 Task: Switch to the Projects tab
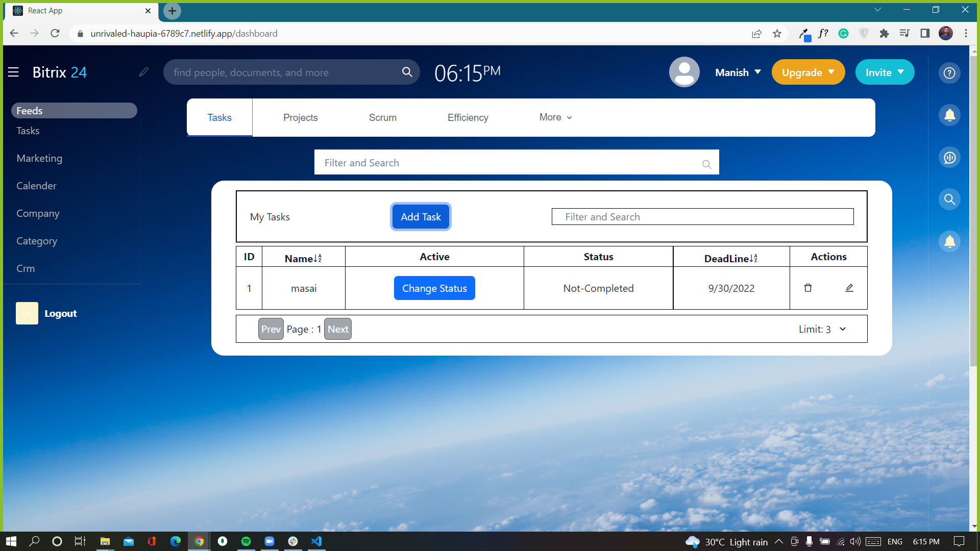coord(300,117)
